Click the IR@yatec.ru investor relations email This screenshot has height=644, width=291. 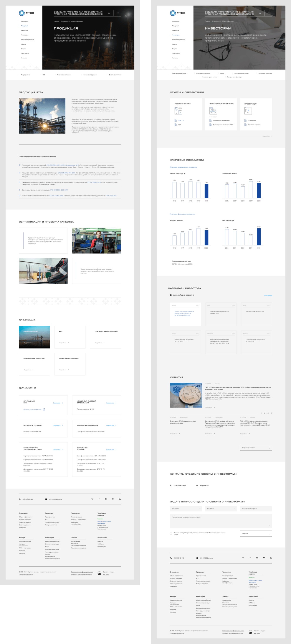(x=204, y=485)
